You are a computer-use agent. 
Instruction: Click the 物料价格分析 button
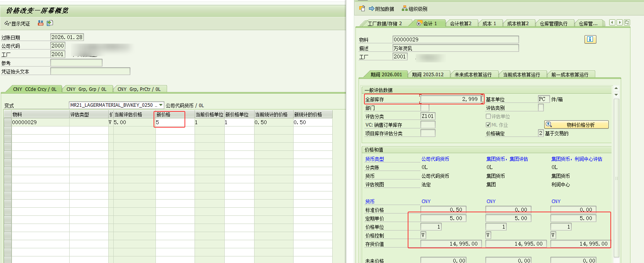[576, 125]
